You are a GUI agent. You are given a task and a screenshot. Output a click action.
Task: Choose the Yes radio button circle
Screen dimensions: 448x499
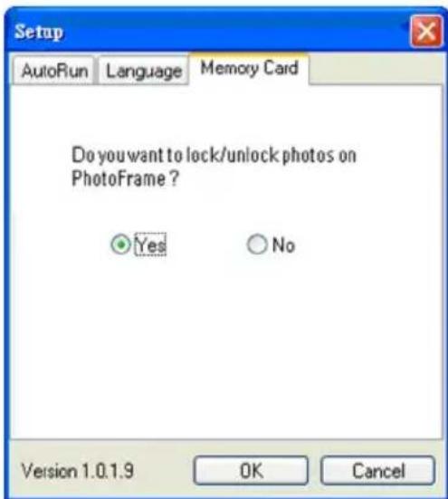[x=120, y=245]
